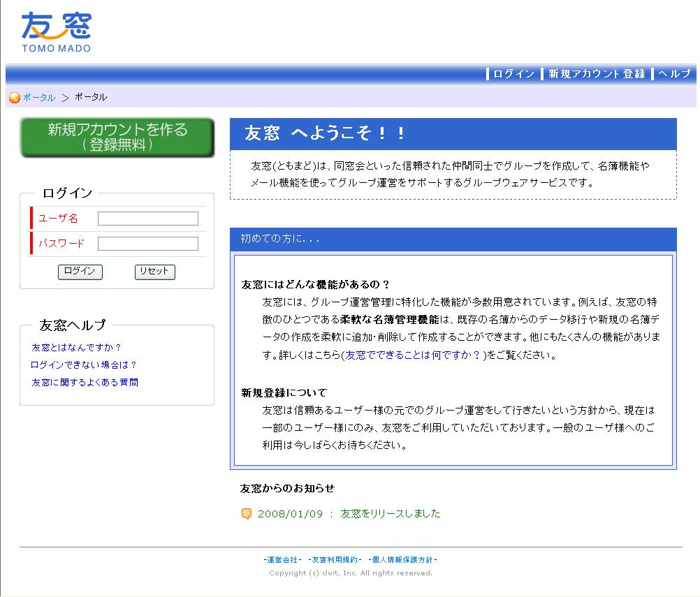The width and height of the screenshot is (700, 597).
Task: Focus the ユーザ名 input field
Action: pyautogui.click(x=148, y=219)
